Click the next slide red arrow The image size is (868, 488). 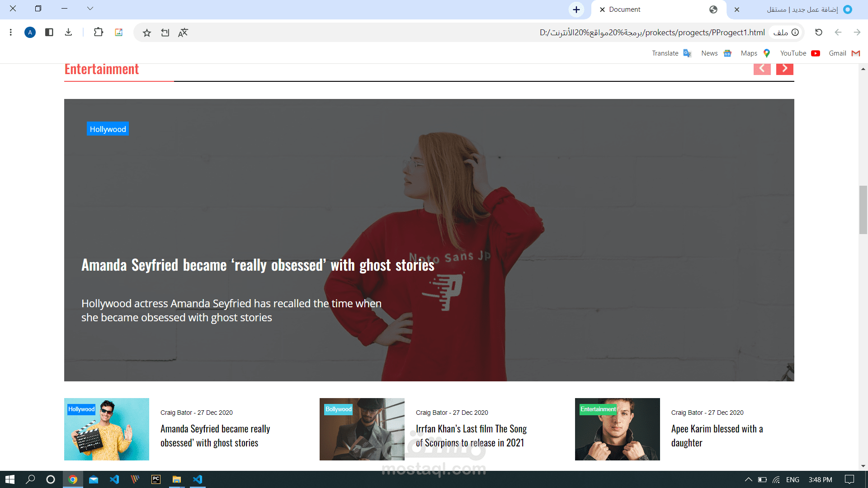tap(785, 69)
